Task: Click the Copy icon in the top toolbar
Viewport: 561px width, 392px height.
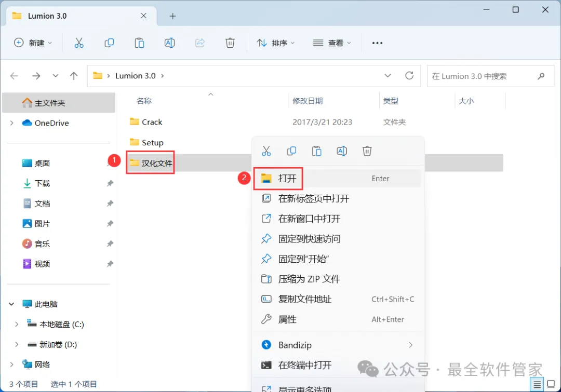Action: coord(109,43)
